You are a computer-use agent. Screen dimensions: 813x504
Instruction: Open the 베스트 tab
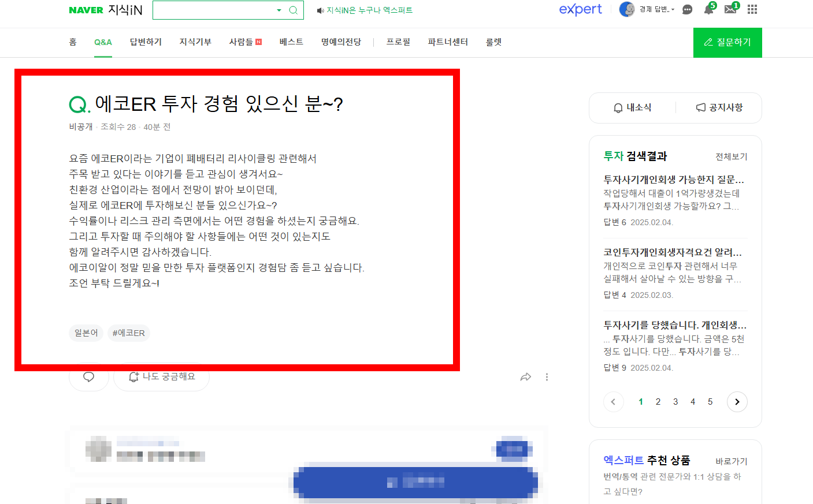291,42
